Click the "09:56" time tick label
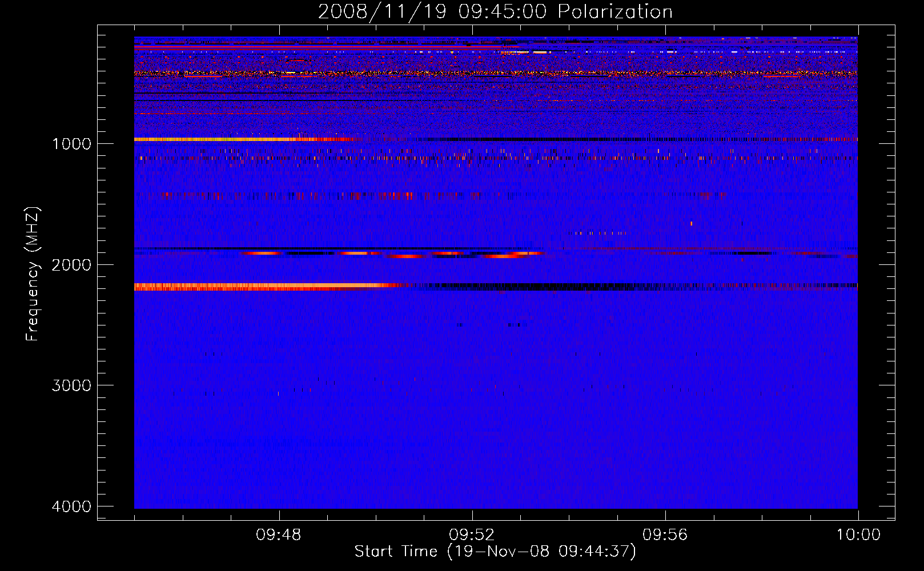Image resolution: width=924 pixels, height=571 pixels. (x=665, y=535)
